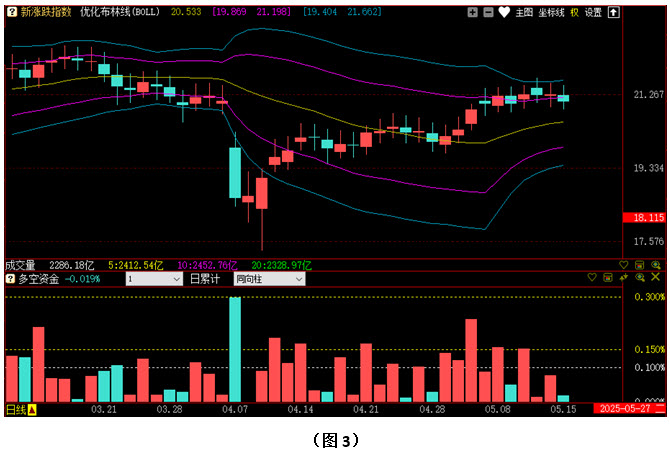Click the 0.100% axis label
The width and height of the screenshot is (670, 461).
[x=650, y=367]
